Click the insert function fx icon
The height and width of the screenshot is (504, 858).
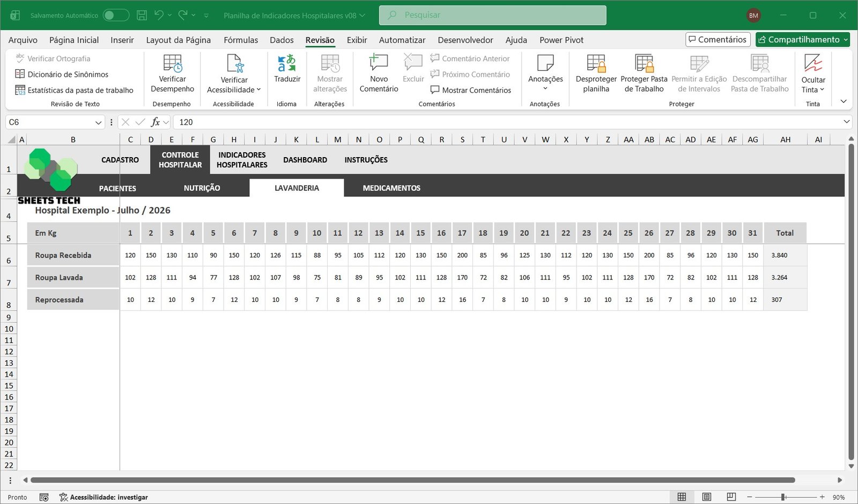tap(156, 122)
